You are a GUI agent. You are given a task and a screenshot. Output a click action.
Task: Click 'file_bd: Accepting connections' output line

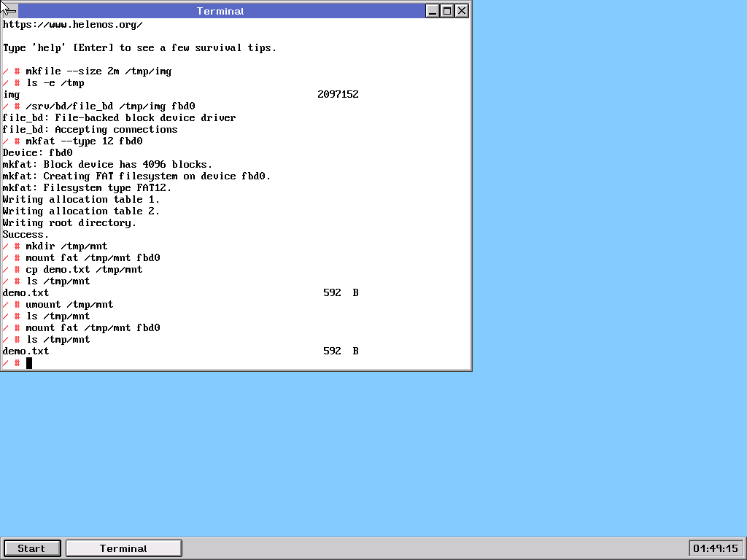[x=90, y=130]
